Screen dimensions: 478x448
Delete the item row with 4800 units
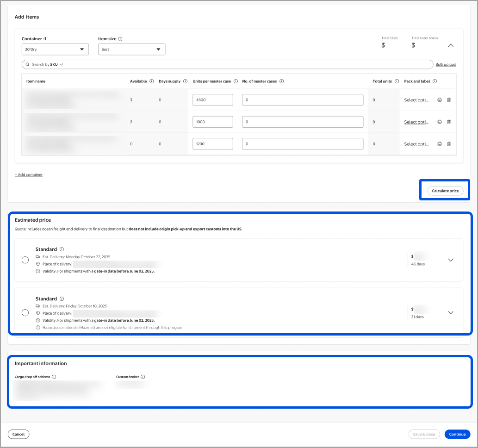[449, 100]
